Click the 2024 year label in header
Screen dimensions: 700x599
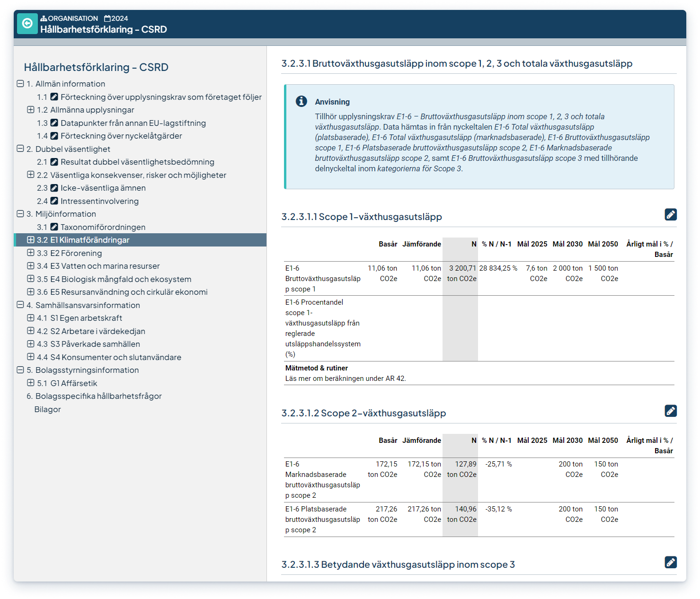tap(120, 18)
